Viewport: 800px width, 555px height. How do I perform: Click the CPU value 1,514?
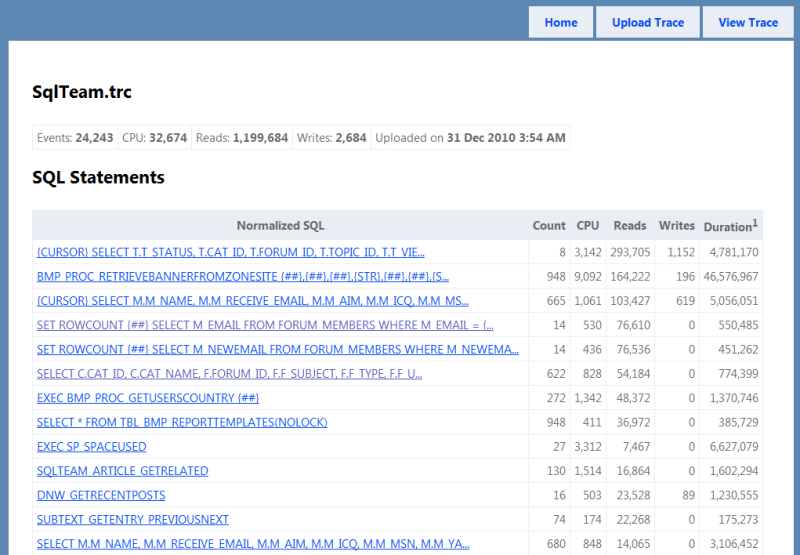point(588,471)
